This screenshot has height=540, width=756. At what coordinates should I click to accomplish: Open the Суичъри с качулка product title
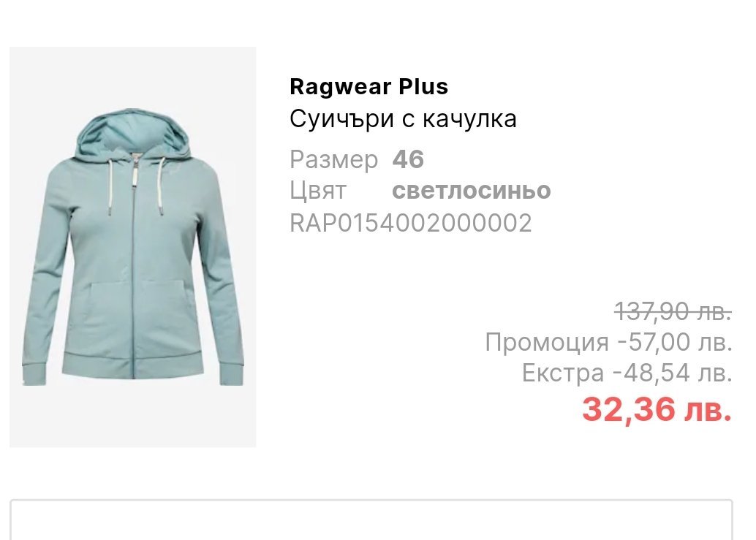[403, 119]
